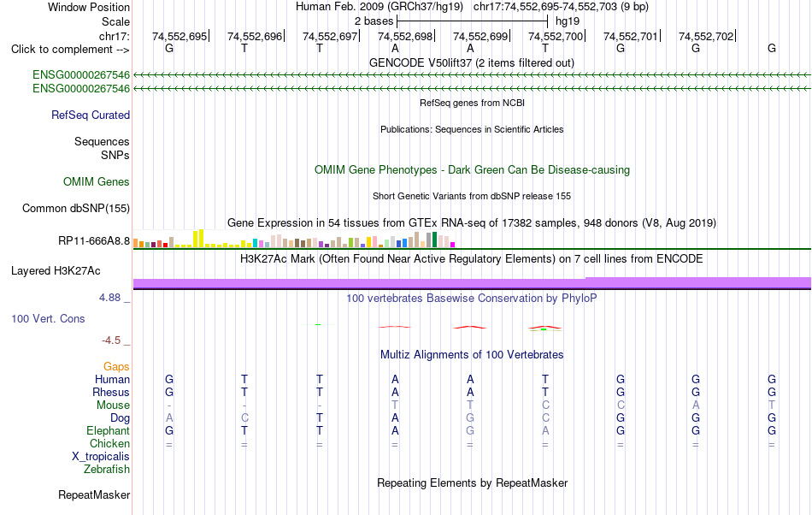Image resolution: width=812 pixels, height=515 pixels.
Task: Click the hg19 label beside scale bar
Action: (x=568, y=21)
